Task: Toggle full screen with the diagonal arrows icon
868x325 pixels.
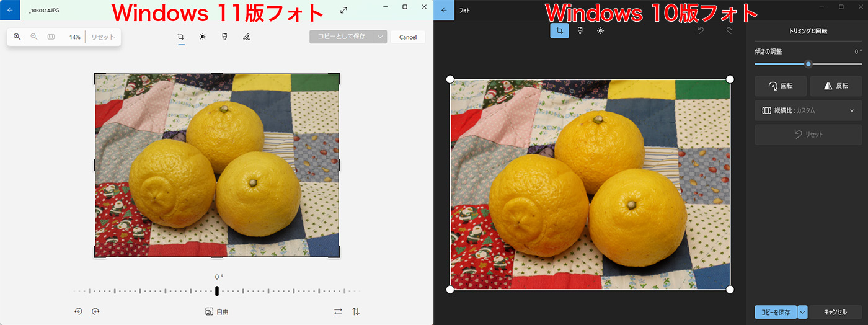Action: pos(344,10)
